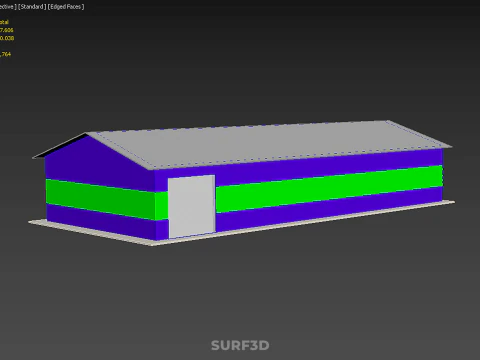Select the green band on the long wall

(329, 188)
